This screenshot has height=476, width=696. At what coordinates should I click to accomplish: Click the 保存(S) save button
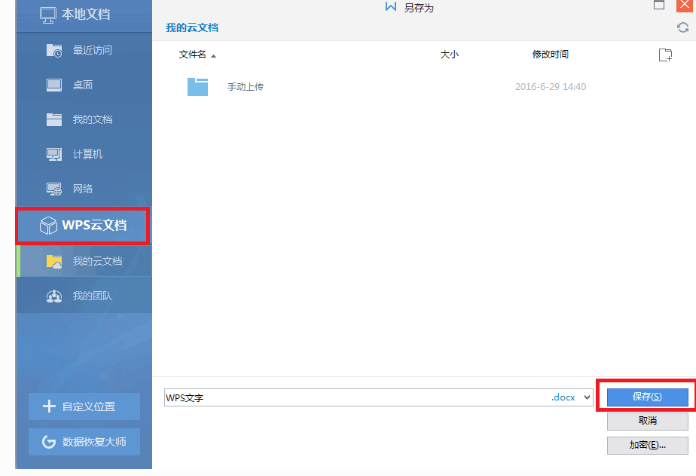pos(647,397)
